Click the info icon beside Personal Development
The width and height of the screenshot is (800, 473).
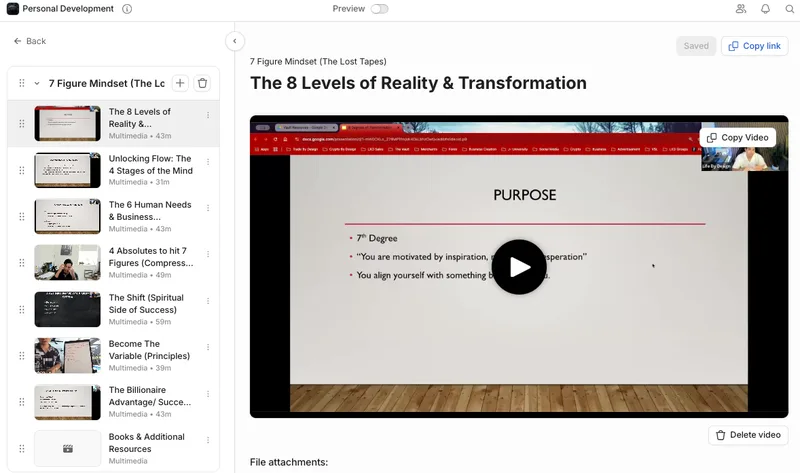pyautogui.click(x=127, y=9)
